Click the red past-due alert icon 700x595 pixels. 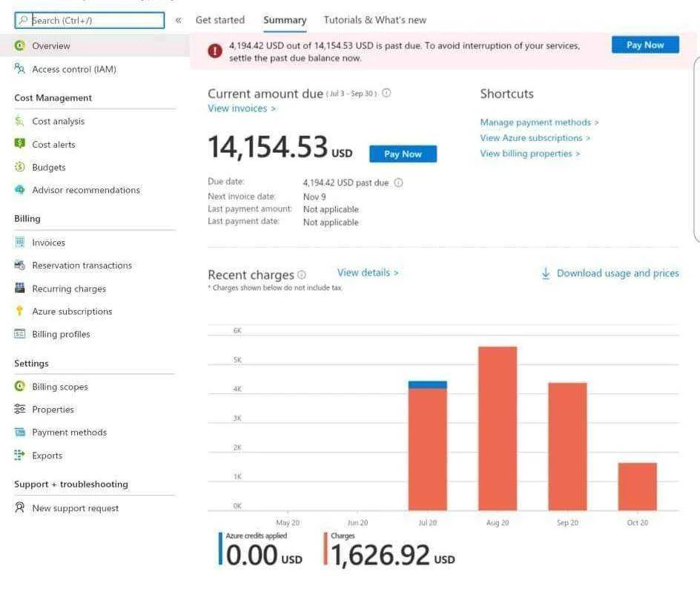[215, 51]
